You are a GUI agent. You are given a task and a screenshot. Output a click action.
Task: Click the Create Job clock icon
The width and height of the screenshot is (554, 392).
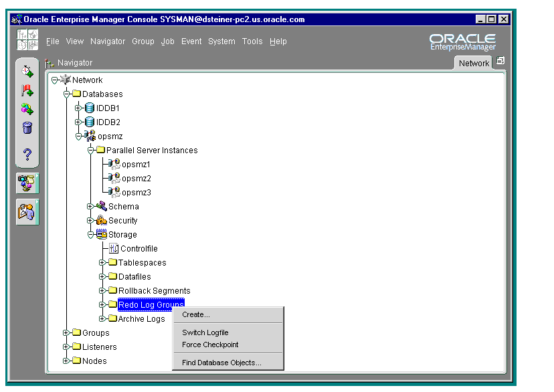27,72
